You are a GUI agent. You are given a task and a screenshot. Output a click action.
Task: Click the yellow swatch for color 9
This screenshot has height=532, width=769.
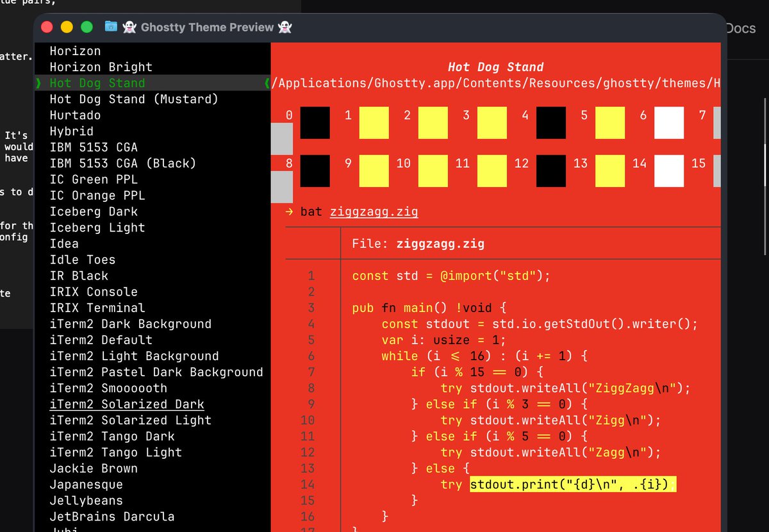pyautogui.click(x=374, y=171)
